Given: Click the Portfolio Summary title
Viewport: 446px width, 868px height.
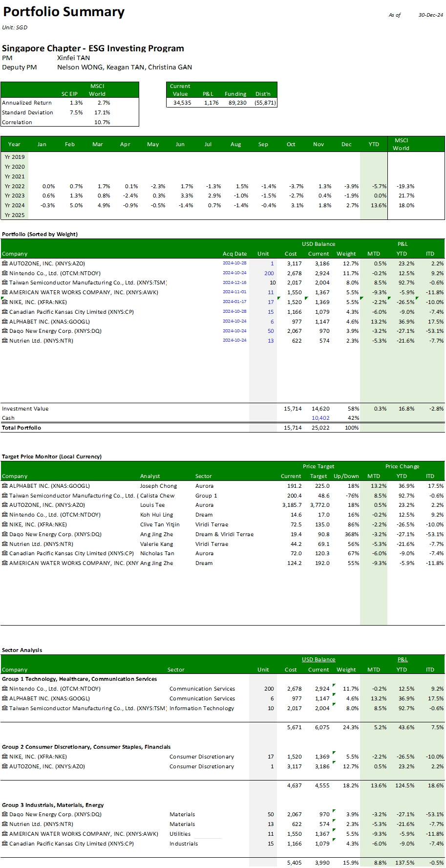Looking at the screenshot, I should point(64,12).
